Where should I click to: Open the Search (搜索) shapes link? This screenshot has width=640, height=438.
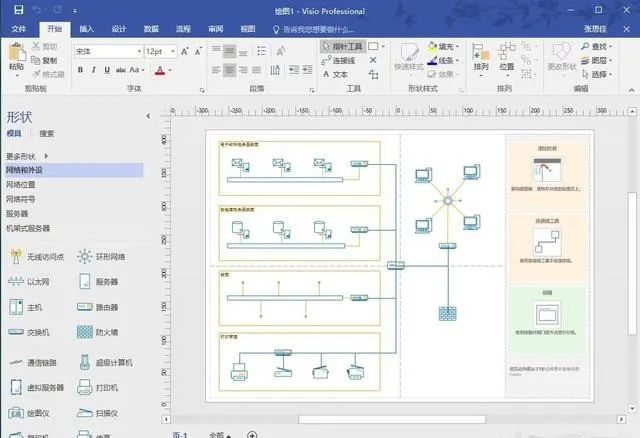(x=47, y=133)
